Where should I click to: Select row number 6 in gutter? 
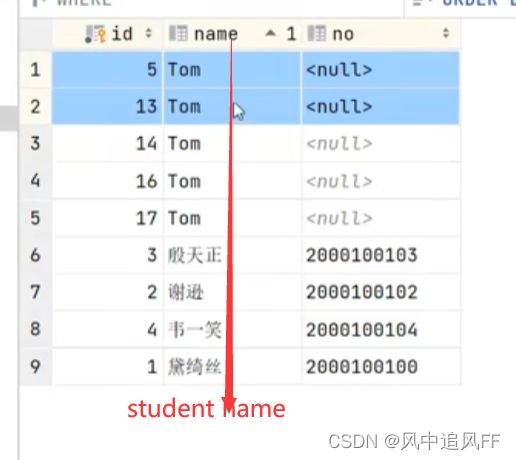click(x=36, y=255)
